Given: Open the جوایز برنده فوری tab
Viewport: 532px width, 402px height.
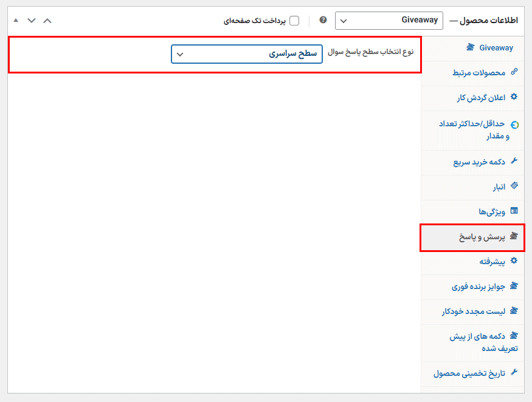Looking at the screenshot, I should point(478,286).
